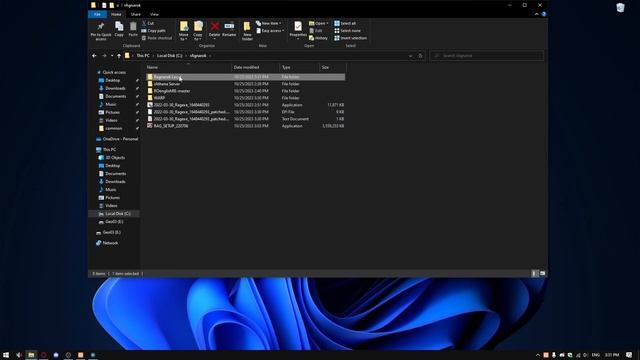Select the WARP folder row
Viewport: 640px width, 360px height.
pos(246,98)
